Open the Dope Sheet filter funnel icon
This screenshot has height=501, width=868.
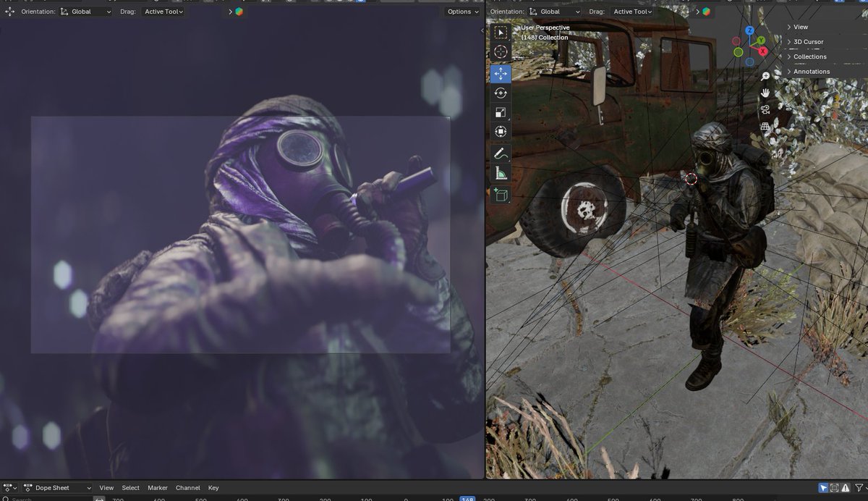859,488
